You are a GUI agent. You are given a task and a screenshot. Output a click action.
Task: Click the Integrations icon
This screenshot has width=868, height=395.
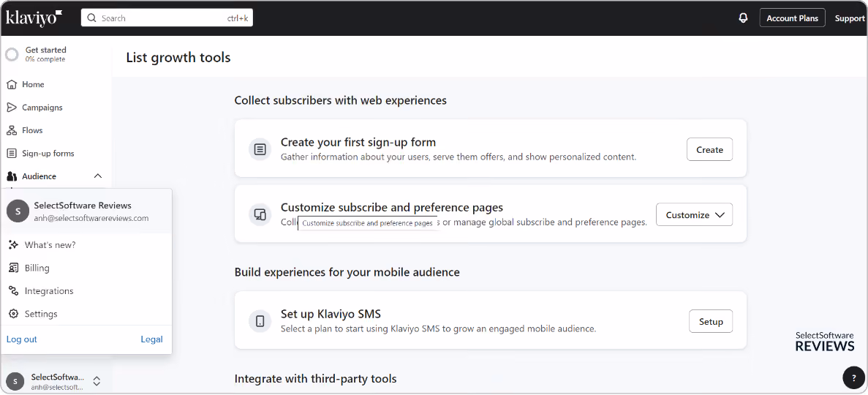tap(14, 291)
